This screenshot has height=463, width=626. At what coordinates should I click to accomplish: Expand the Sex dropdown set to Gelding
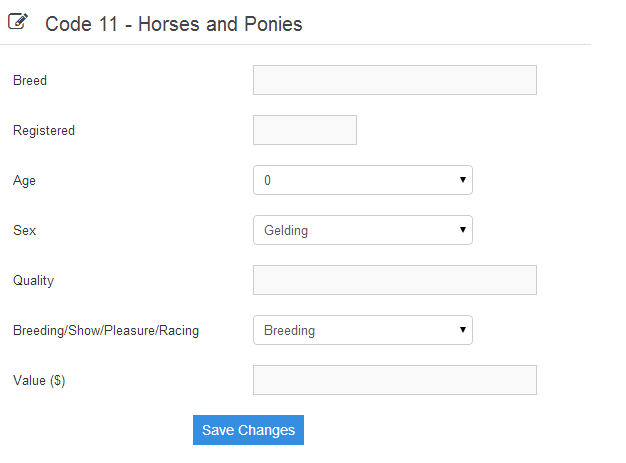pyautogui.click(x=363, y=230)
